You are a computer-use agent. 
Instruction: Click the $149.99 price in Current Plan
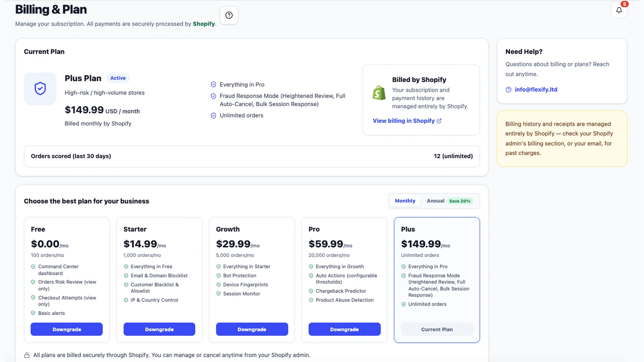(x=84, y=110)
